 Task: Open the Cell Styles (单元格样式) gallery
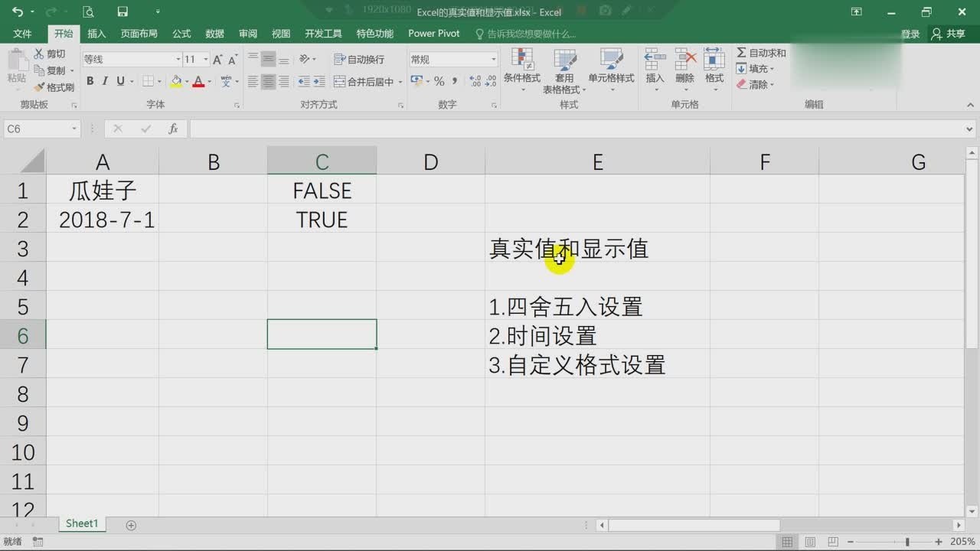[611, 70]
